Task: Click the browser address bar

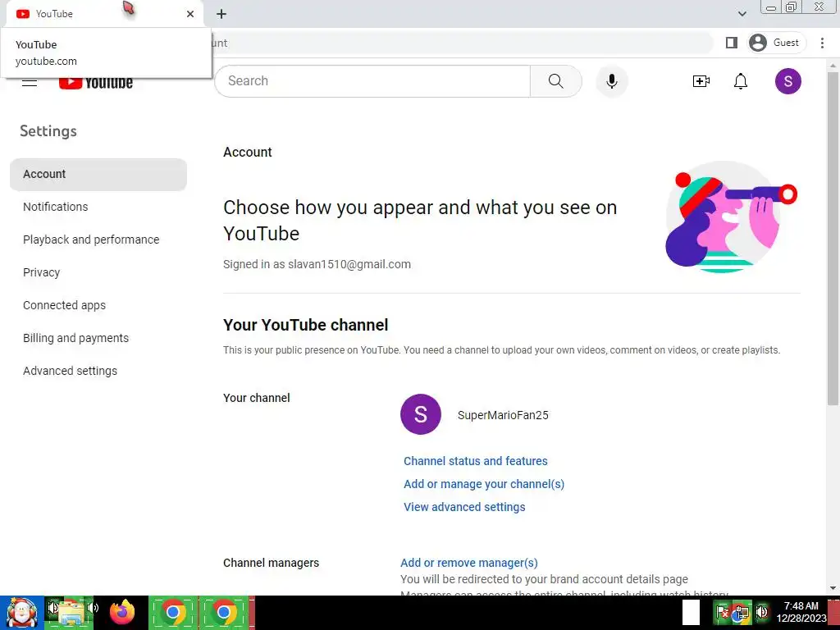Action: pyautogui.click(x=461, y=43)
